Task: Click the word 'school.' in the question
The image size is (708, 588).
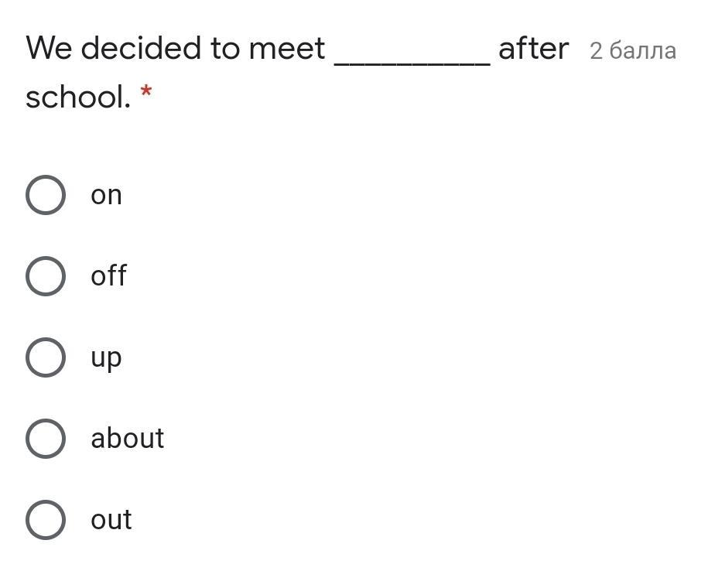Action: coord(78,97)
